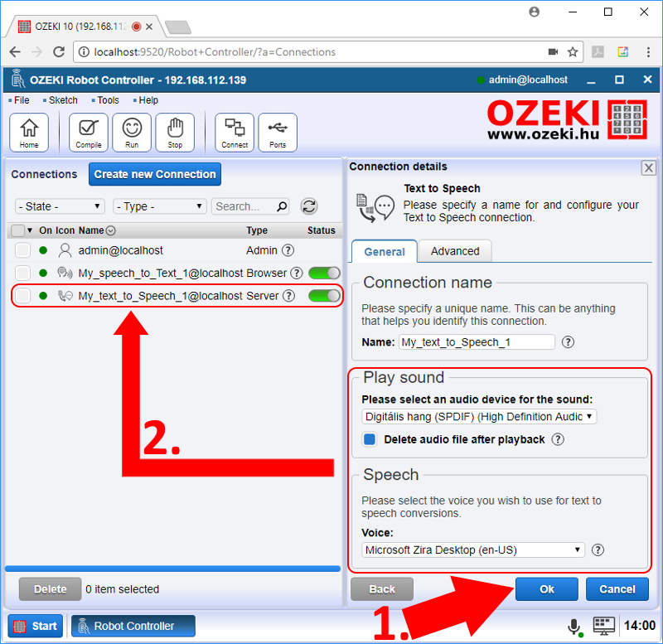Show help for the Name field
The height and width of the screenshot is (644, 663).
(568, 342)
